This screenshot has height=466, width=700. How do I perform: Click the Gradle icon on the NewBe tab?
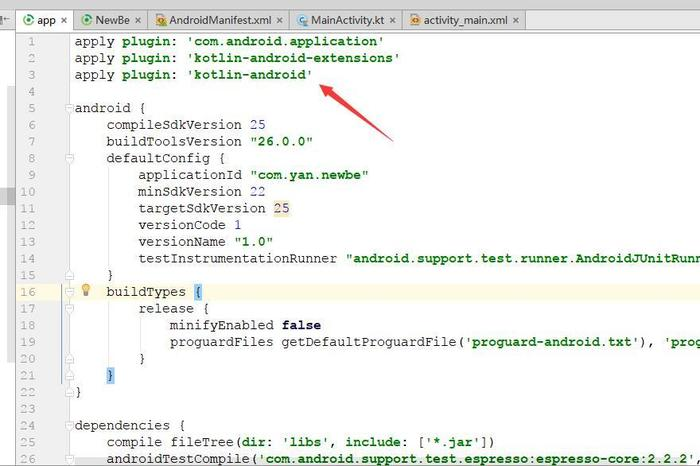[x=87, y=20]
